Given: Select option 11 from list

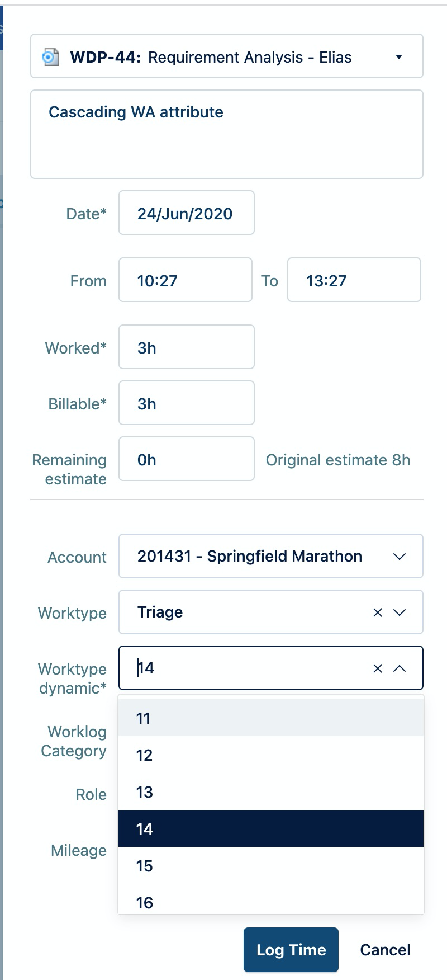Looking at the screenshot, I should pyautogui.click(x=271, y=718).
